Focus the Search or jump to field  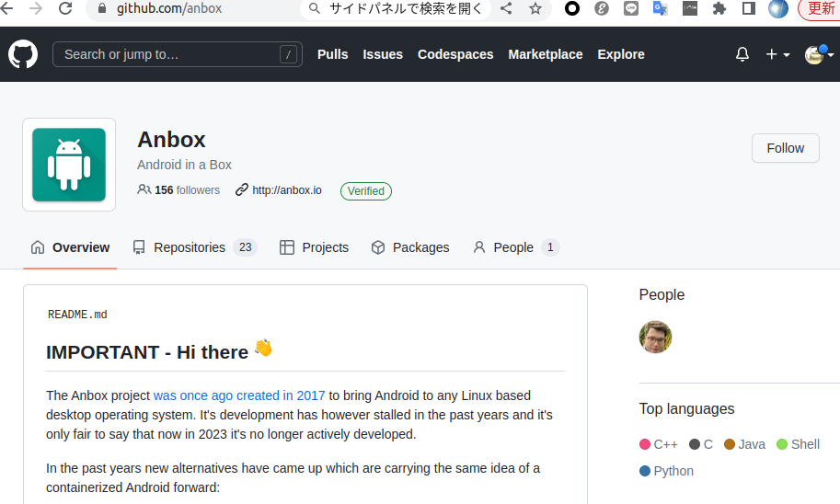click(178, 54)
